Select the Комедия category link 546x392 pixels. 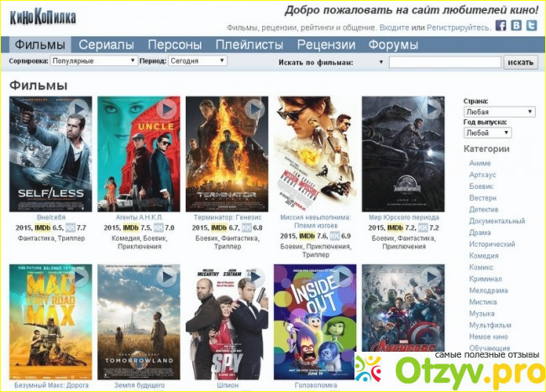tap(484, 256)
